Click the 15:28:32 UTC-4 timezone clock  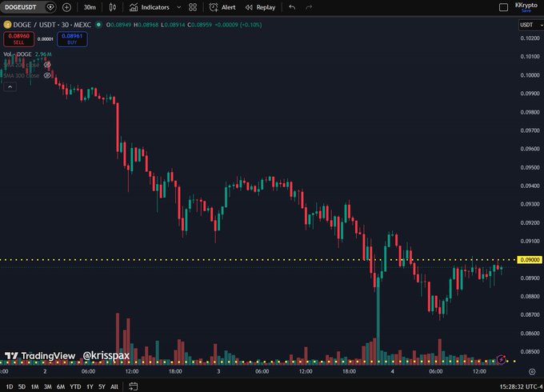pos(521,386)
